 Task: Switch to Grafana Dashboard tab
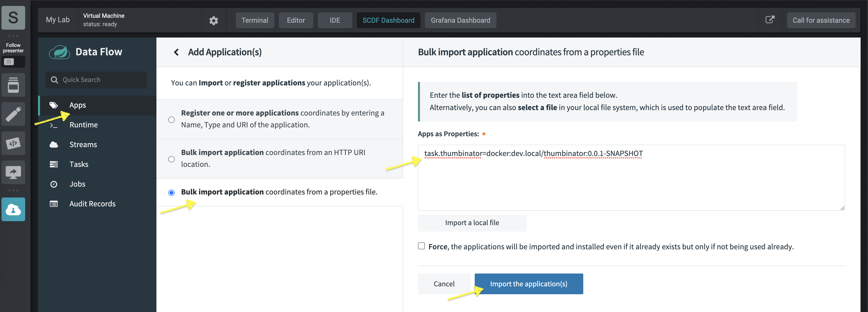pos(461,19)
